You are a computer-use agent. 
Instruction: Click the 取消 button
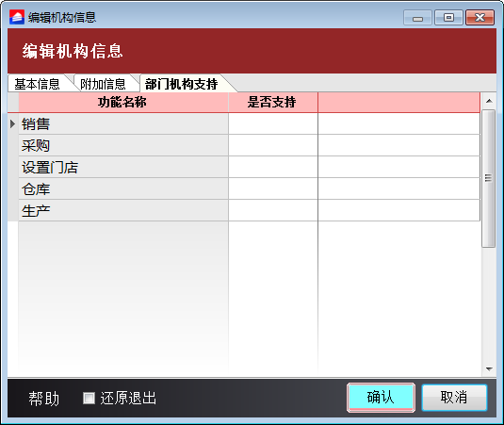coord(454,398)
